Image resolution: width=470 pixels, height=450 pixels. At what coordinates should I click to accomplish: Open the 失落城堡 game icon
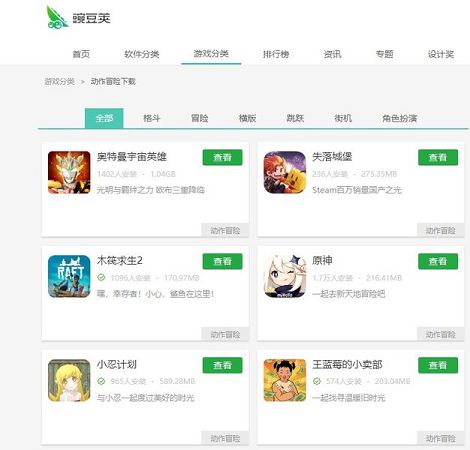[285, 172]
